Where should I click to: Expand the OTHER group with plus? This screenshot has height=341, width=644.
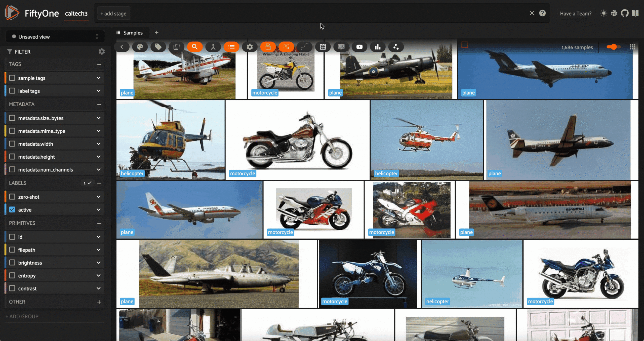[99, 302]
